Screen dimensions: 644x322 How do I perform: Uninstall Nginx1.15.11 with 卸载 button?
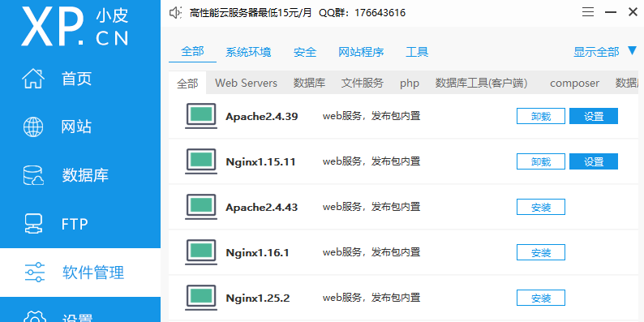pos(540,161)
